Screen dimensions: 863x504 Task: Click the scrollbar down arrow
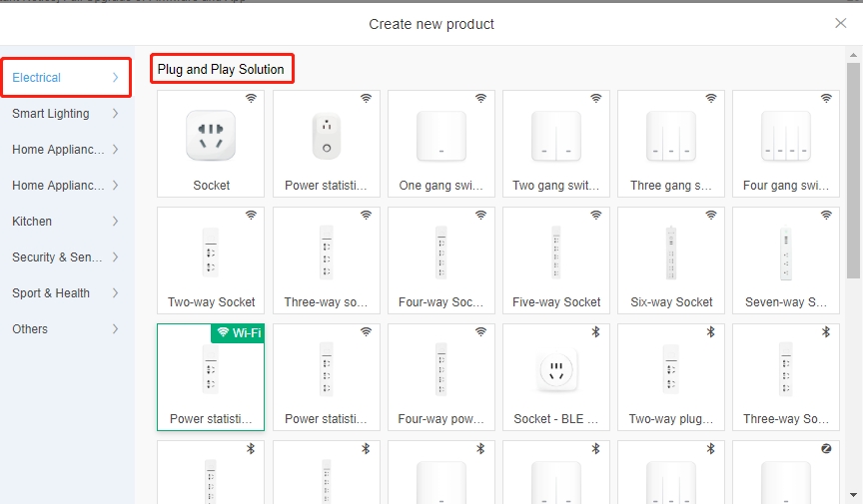tap(853, 495)
